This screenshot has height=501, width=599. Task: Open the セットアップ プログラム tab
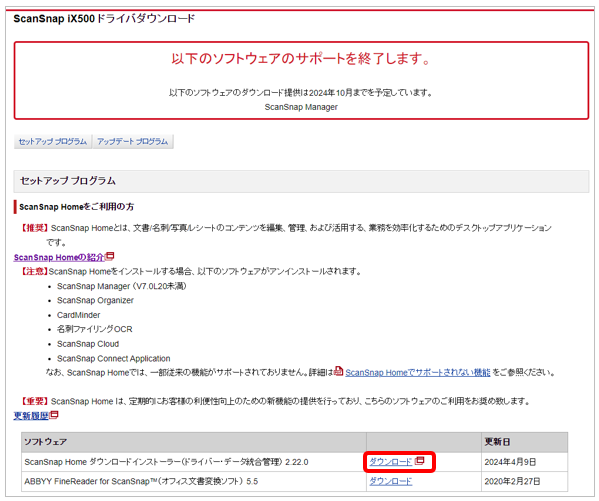coord(53,141)
